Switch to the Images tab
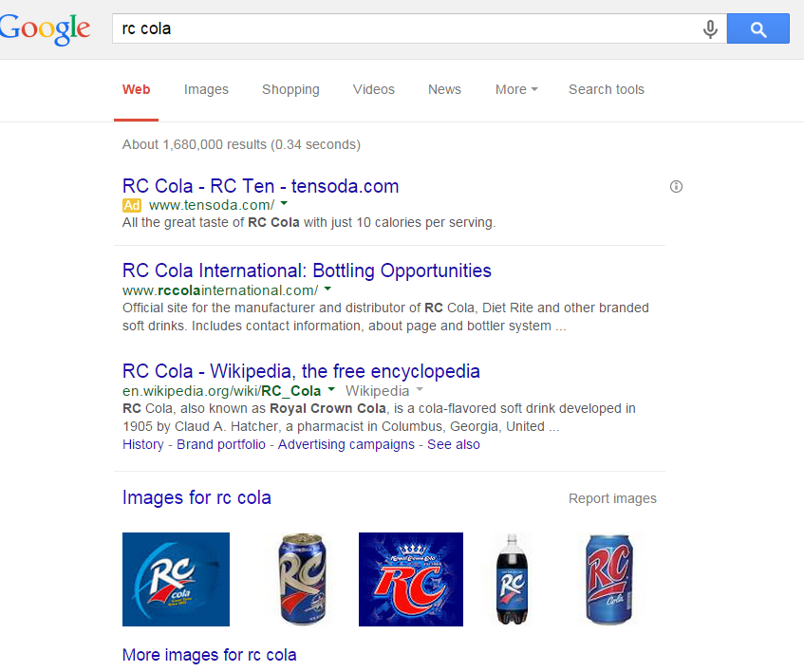This screenshot has height=672, width=804. 206,89
